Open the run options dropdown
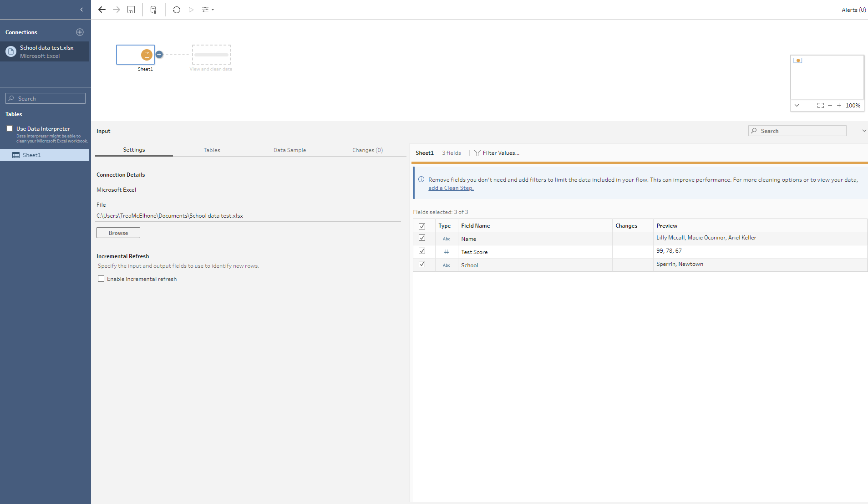 [x=208, y=10]
